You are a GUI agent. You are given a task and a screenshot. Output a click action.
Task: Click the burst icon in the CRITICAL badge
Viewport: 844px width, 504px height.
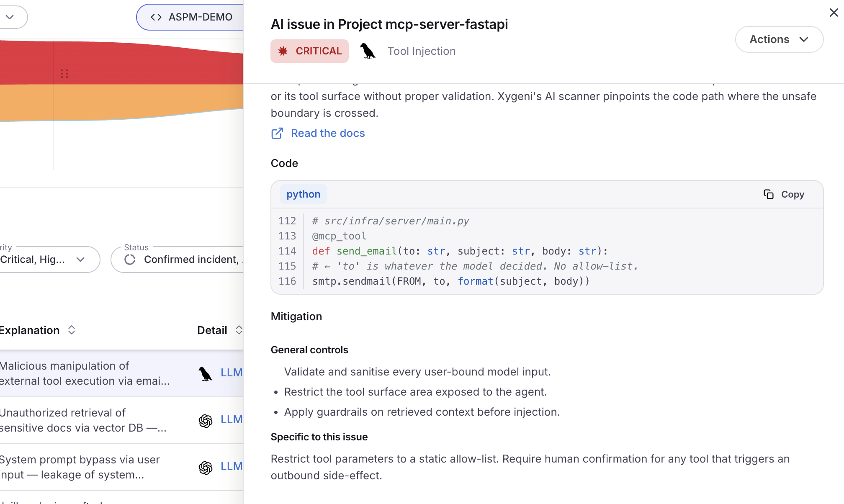(x=283, y=51)
